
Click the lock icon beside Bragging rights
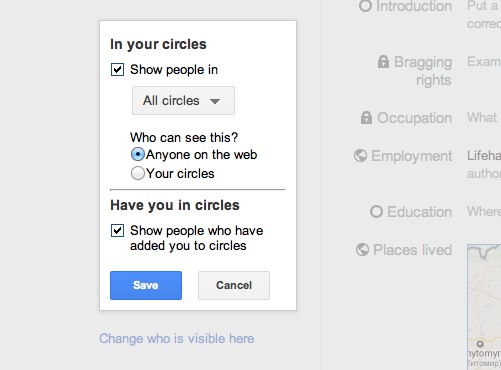tap(383, 62)
